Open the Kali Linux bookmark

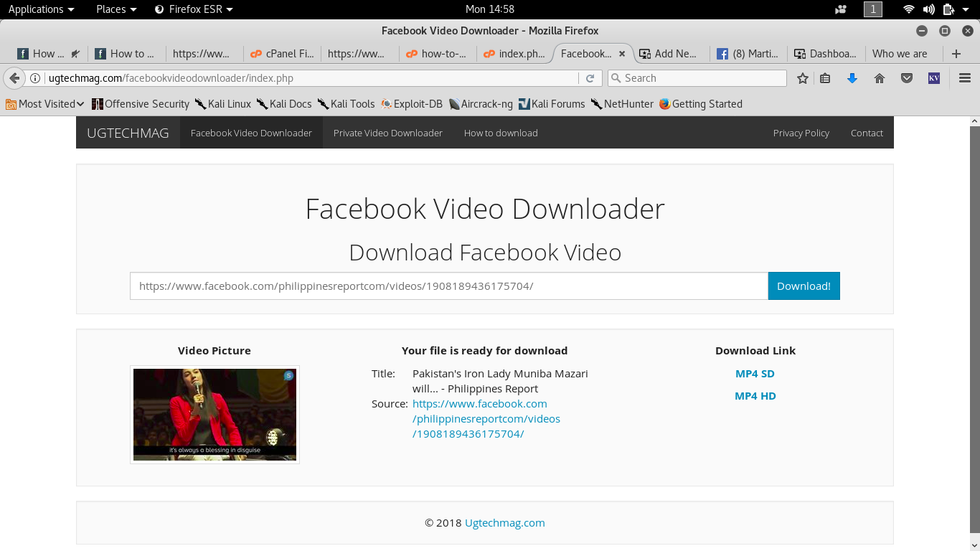tap(223, 104)
